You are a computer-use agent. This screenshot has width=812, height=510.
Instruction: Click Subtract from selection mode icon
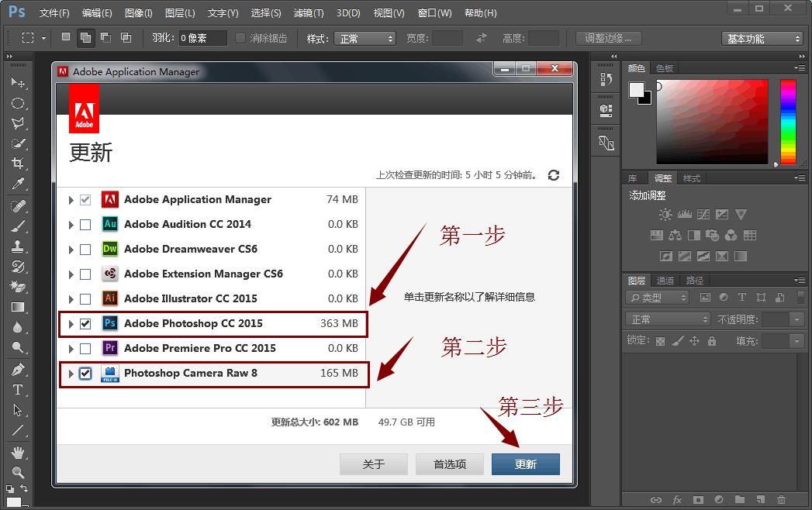click(105, 38)
